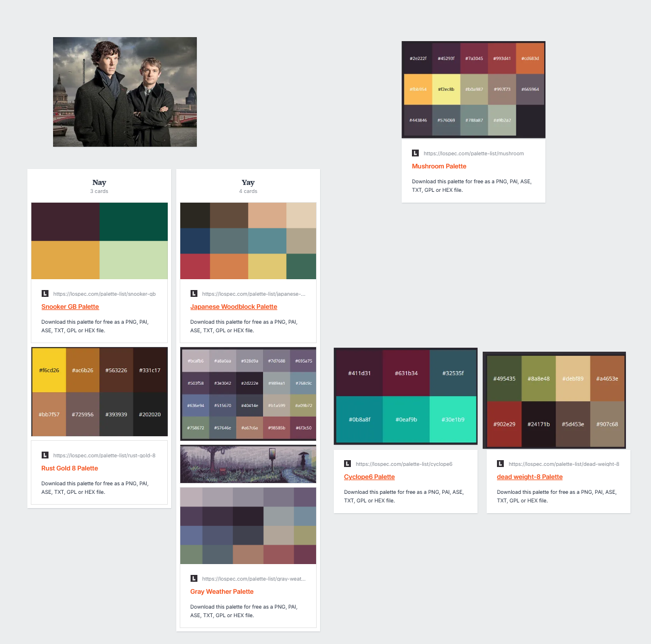Pick the #cd683d orange swatch in Mushroom

[x=530, y=59]
